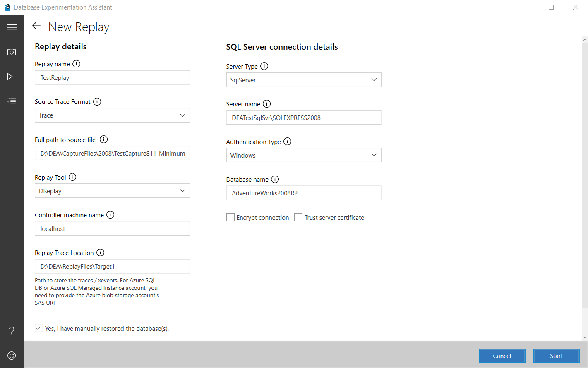Viewport: 588px width, 368px height.
Task: Toggle the Trust server certificate checkbox
Action: 298,217
